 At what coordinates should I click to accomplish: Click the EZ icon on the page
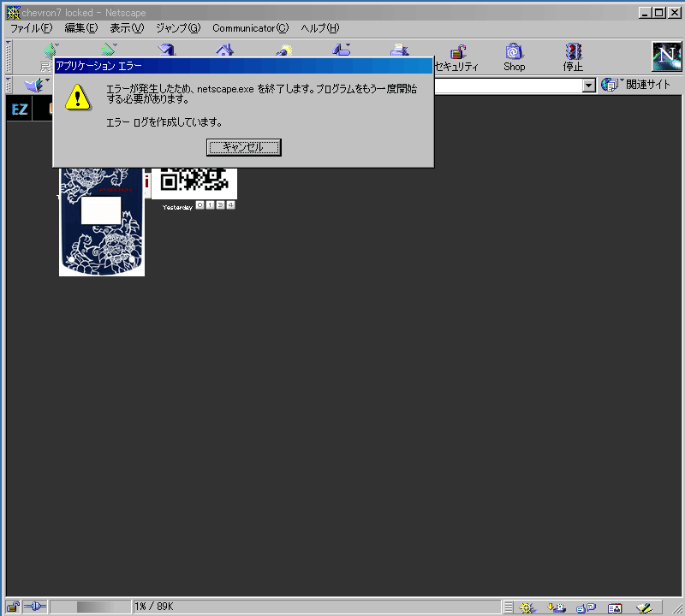point(20,109)
